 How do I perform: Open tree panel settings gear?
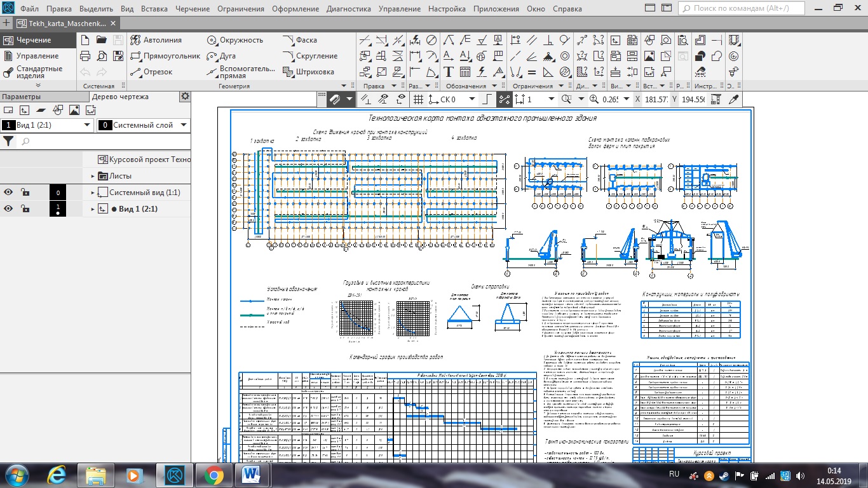pyautogui.click(x=185, y=97)
